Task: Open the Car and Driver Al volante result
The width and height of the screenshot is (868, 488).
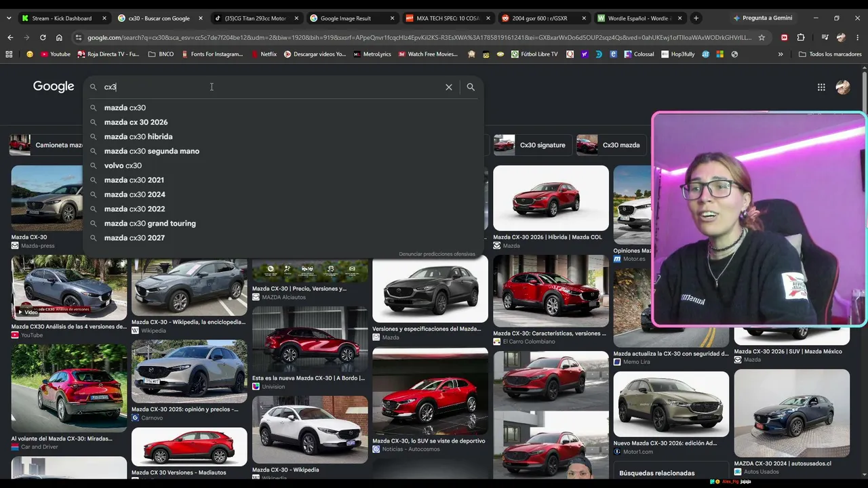Action: [68, 388]
